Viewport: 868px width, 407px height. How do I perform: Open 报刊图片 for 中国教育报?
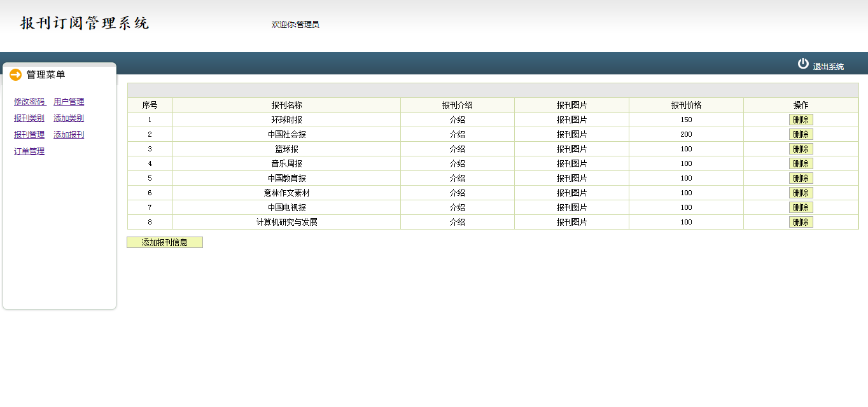[x=571, y=178]
